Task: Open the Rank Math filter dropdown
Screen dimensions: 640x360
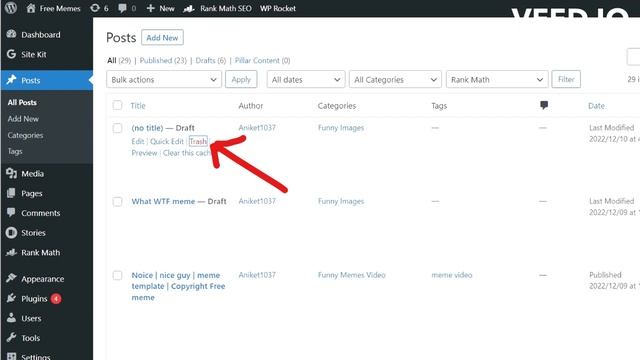Action: [x=497, y=79]
